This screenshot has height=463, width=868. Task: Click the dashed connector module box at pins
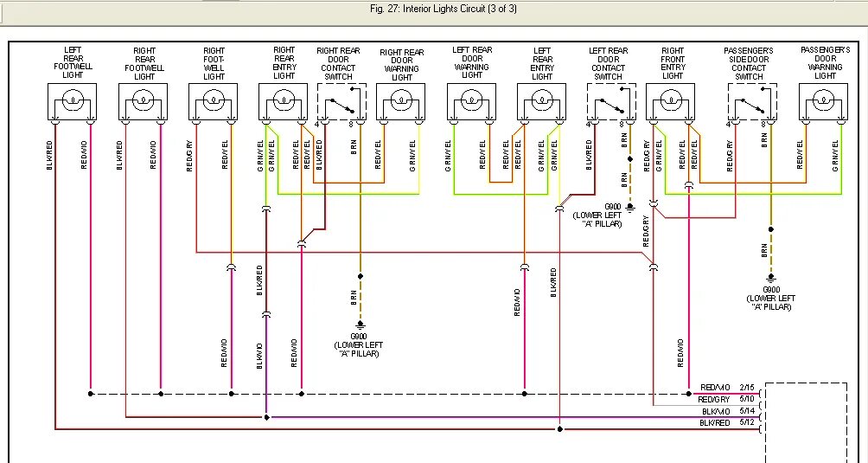point(806,422)
